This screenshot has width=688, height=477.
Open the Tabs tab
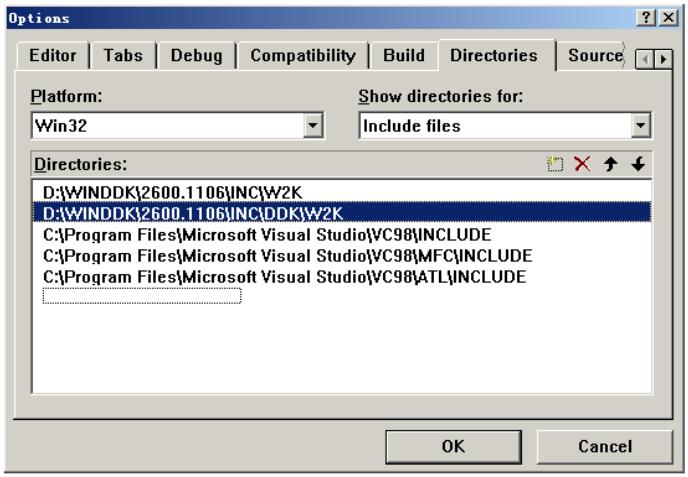pos(123,56)
